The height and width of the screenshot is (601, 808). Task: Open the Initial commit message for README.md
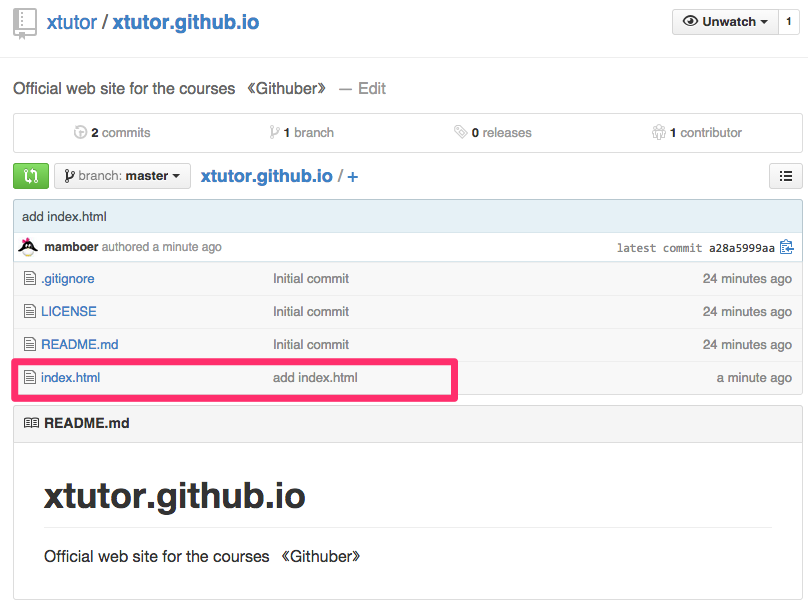coord(311,344)
